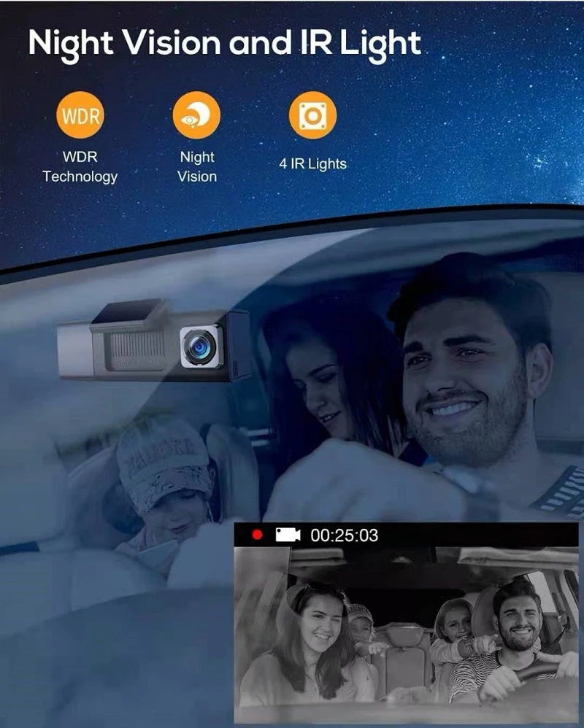Click the "4 IR Lights" label

[312, 163]
